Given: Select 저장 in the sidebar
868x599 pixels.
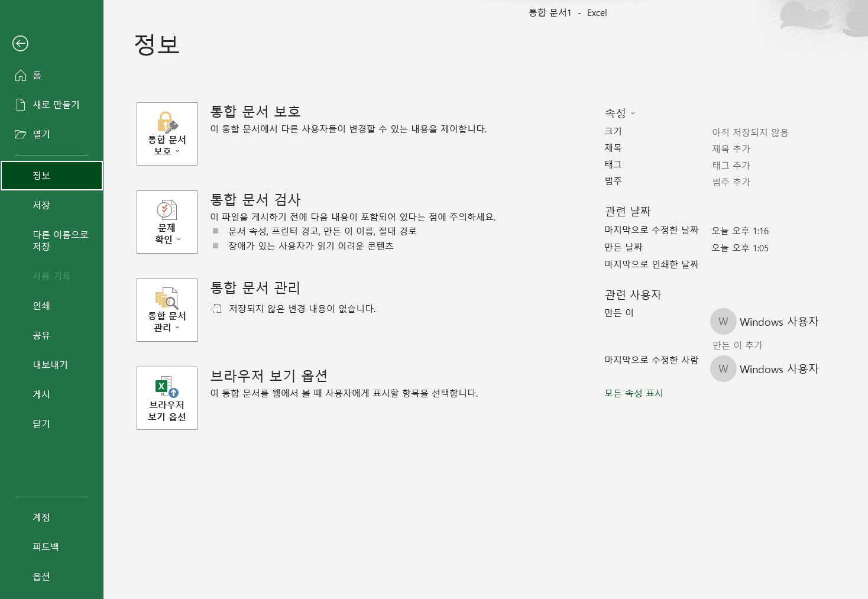Looking at the screenshot, I should coord(51,205).
